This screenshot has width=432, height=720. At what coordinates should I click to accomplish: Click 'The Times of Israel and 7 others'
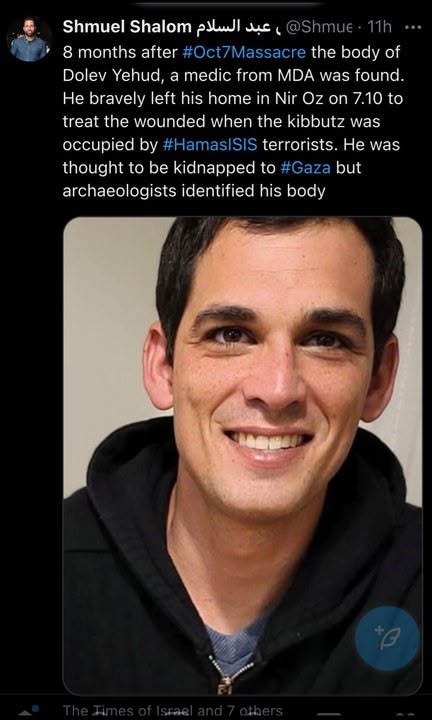172,711
